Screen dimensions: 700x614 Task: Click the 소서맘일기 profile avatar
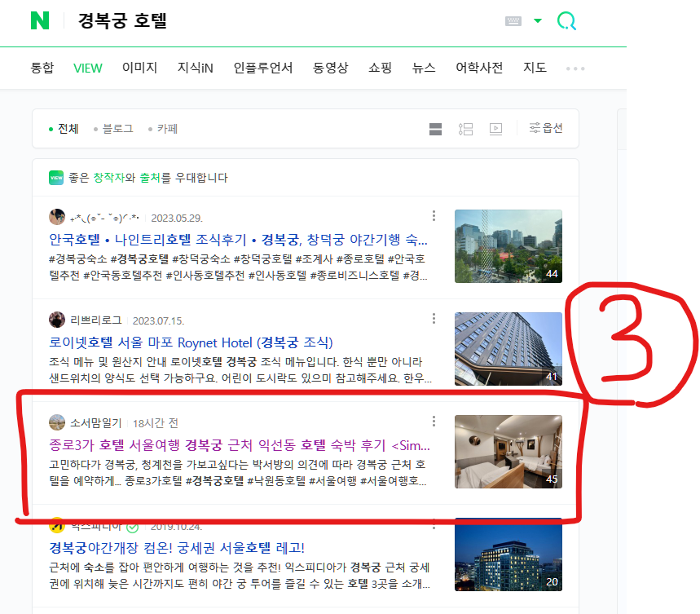point(57,422)
